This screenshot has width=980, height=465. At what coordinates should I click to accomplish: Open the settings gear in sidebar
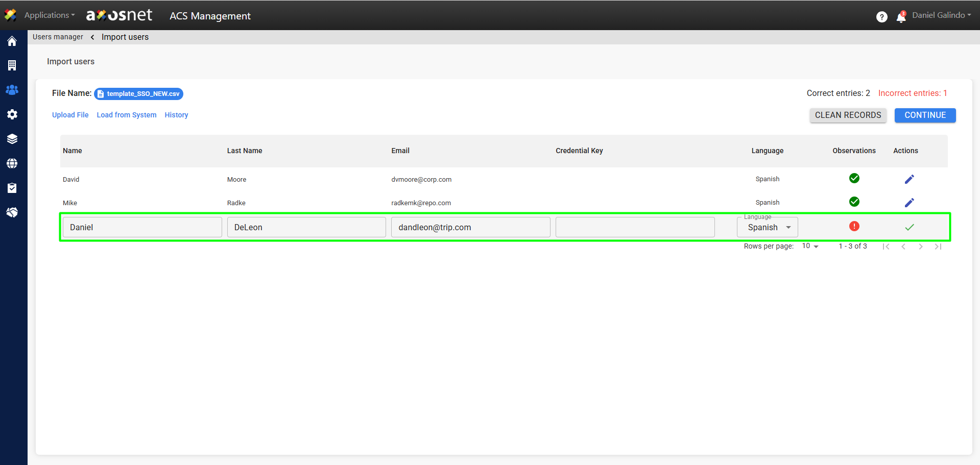click(x=12, y=114)
